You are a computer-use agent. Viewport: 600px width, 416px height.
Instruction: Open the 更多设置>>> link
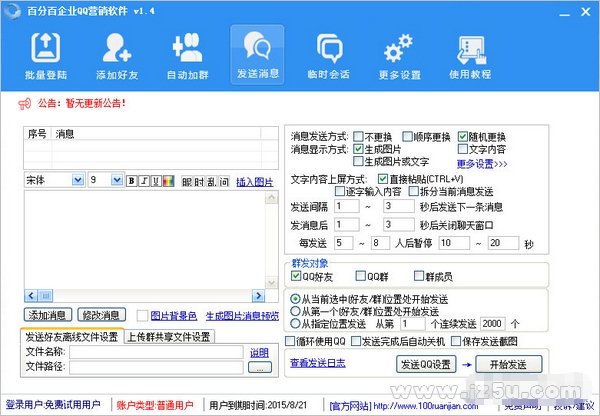(482, 164)
